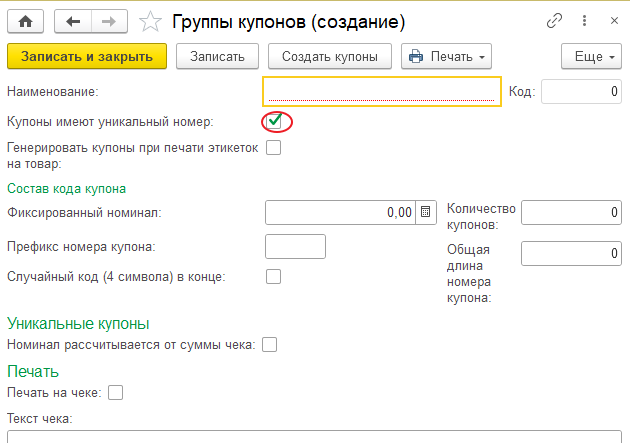Go back with the left arrow
The width and height of the screenshot is (630, 443).
click(72, 20)
